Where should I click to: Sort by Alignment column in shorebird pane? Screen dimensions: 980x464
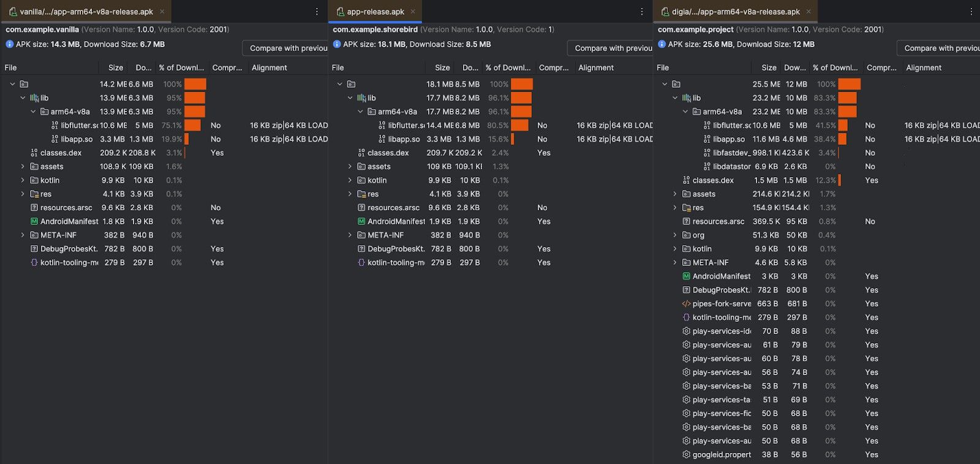tap(596, 68)
